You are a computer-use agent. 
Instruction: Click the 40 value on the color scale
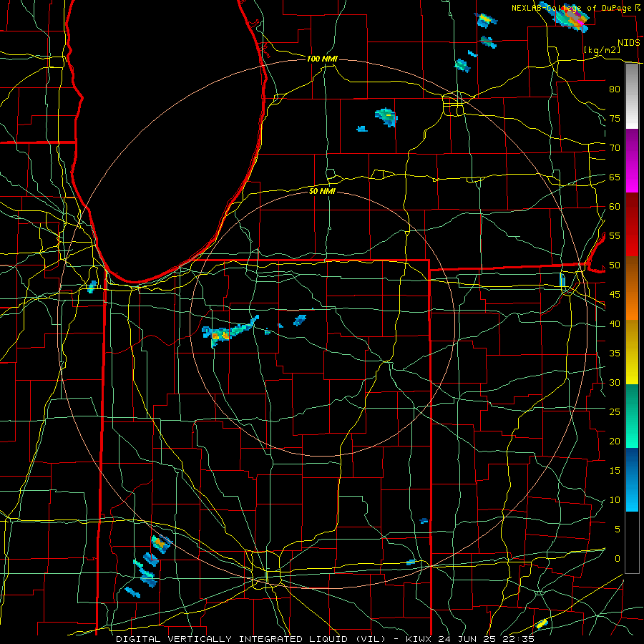615,323
